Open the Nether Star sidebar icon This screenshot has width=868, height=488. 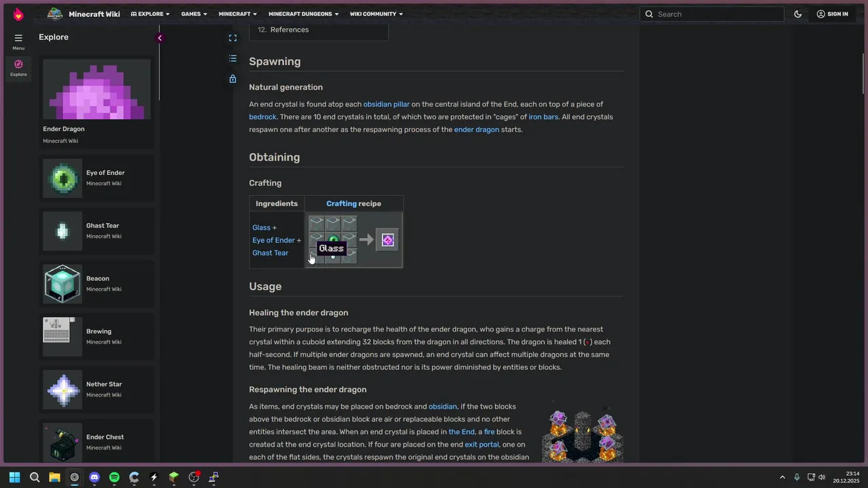[x=62, y=390]
